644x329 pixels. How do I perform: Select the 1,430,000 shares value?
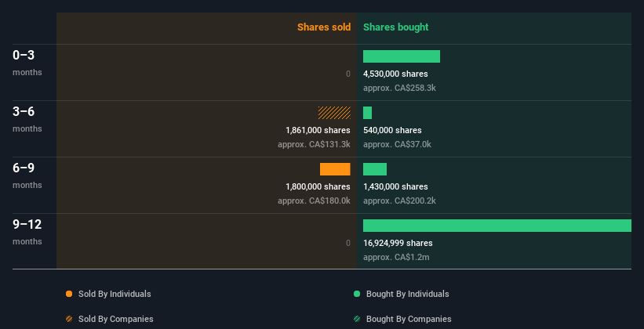pyautogui.click(x=395, y=186)
